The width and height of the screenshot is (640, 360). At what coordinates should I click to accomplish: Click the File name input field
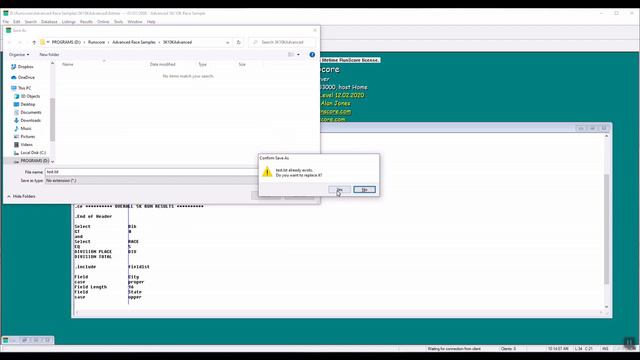(151, 172)
